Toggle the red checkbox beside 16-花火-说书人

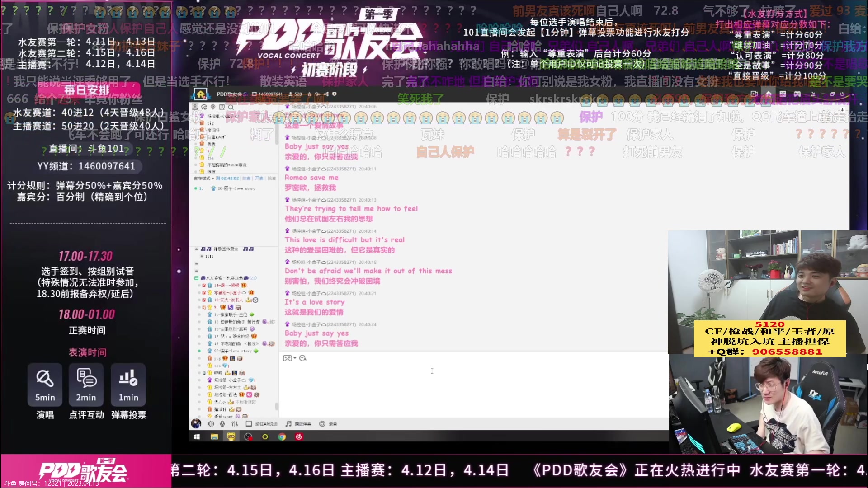[204, 300]
